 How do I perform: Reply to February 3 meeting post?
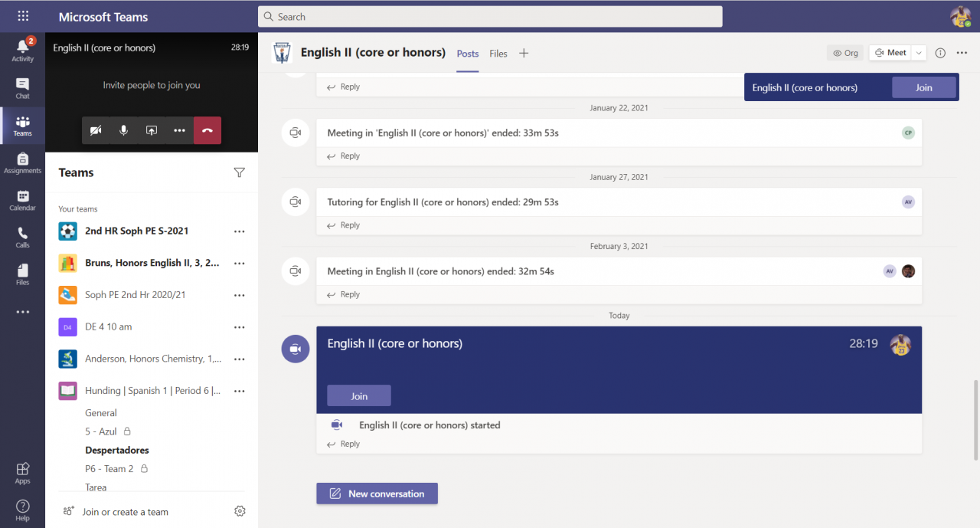344,294
